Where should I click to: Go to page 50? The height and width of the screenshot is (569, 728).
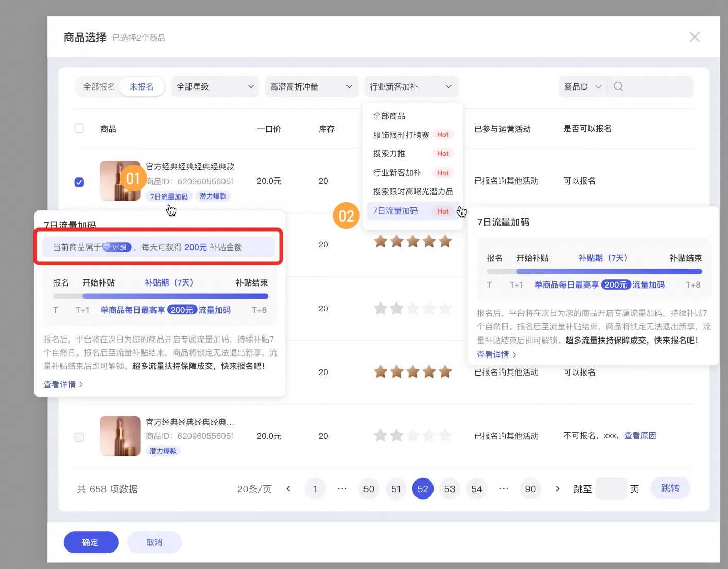369,489
